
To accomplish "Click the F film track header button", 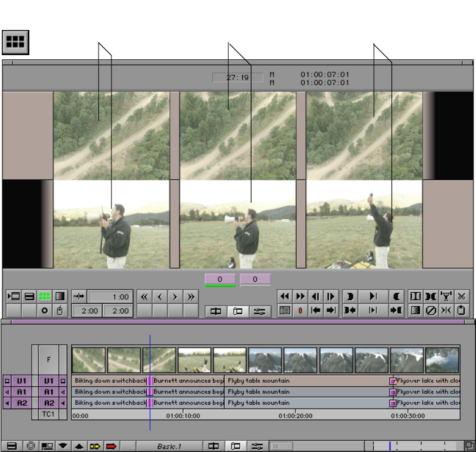I will point(48,360).
